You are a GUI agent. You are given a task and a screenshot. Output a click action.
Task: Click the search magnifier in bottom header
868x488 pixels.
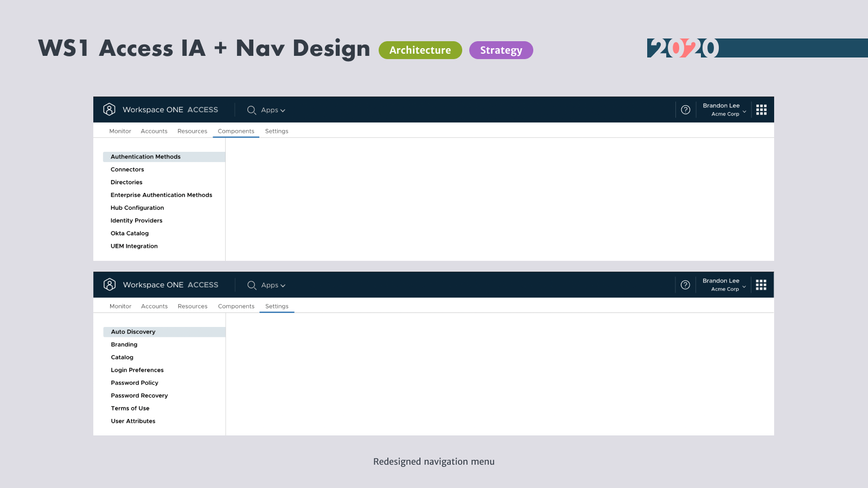point(252,285)
